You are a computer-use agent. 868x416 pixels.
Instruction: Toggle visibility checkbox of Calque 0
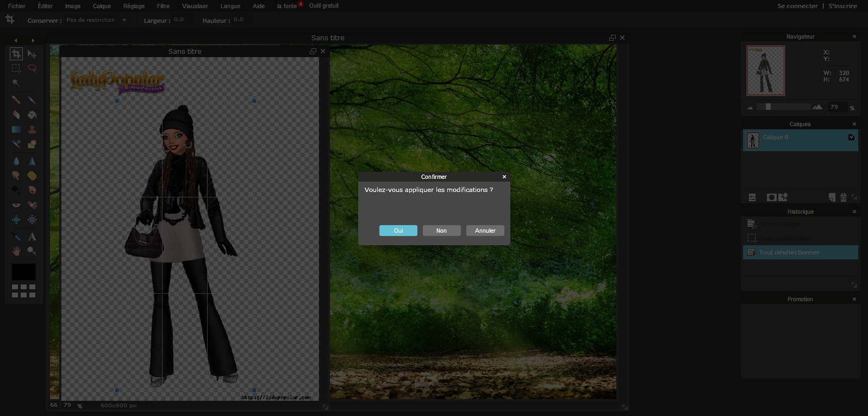851,137
